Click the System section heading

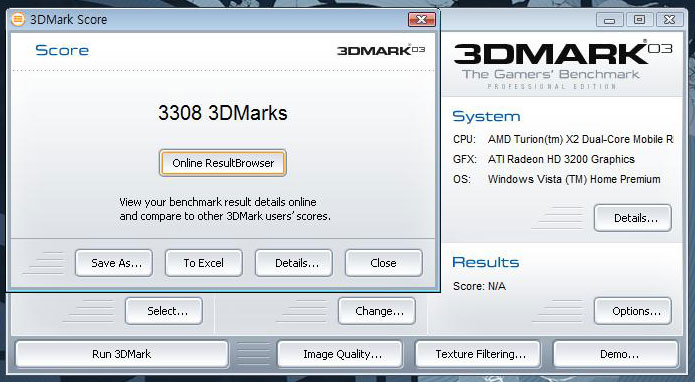[486, 116]
